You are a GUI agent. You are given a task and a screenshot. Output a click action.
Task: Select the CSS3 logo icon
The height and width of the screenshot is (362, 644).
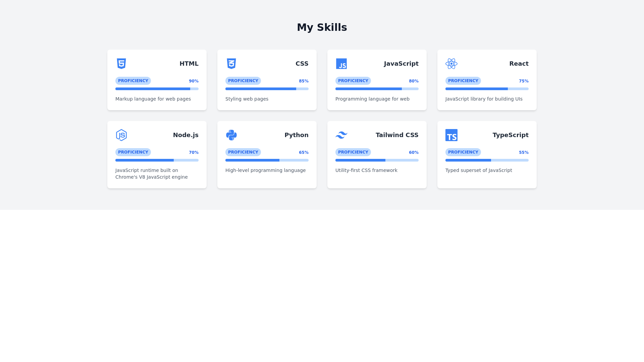coord(231,63)
